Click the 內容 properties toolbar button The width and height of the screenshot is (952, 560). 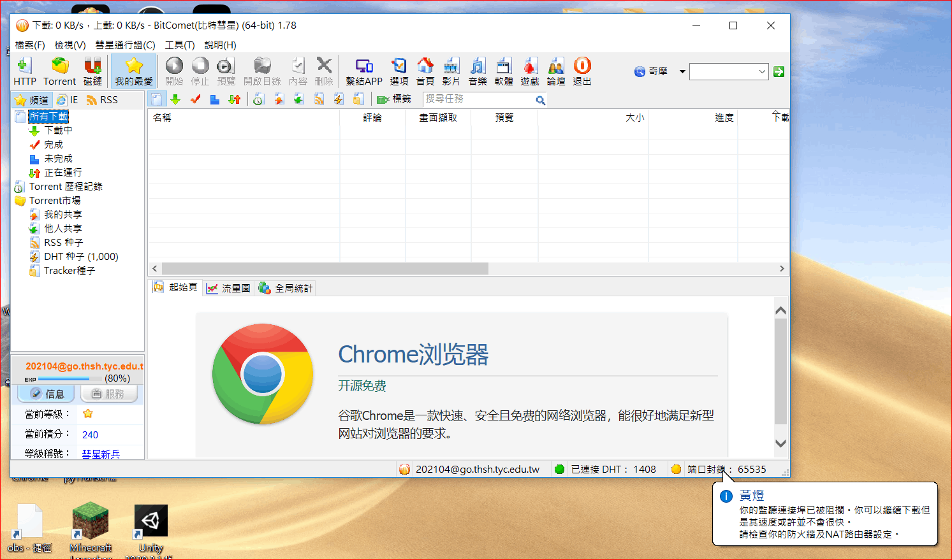(x=298, y=71)
